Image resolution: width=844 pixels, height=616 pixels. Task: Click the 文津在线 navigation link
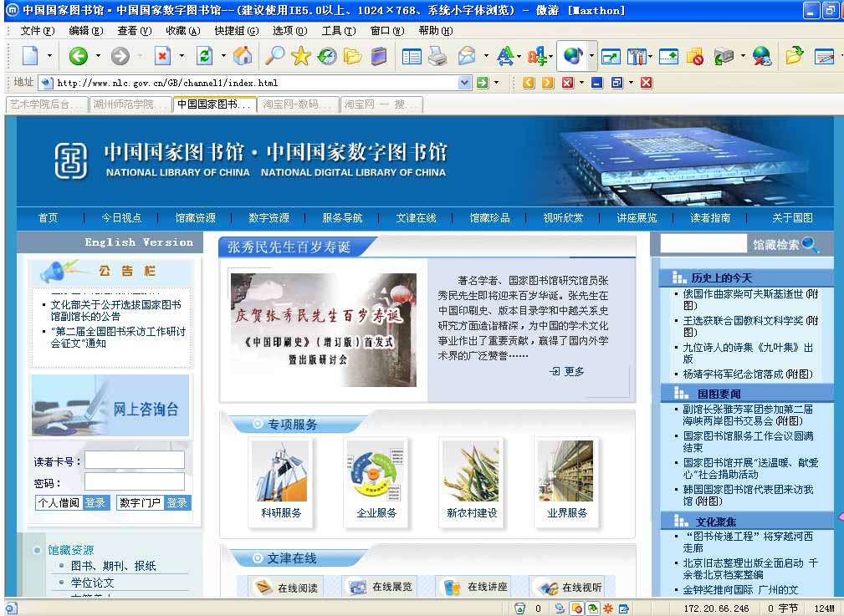[416, 218]
